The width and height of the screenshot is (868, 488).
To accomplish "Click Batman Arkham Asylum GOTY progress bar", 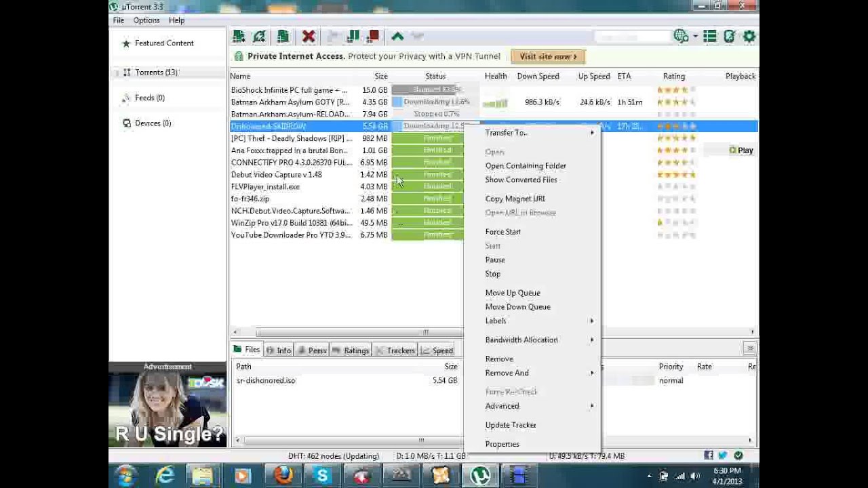I will [437, 102].
